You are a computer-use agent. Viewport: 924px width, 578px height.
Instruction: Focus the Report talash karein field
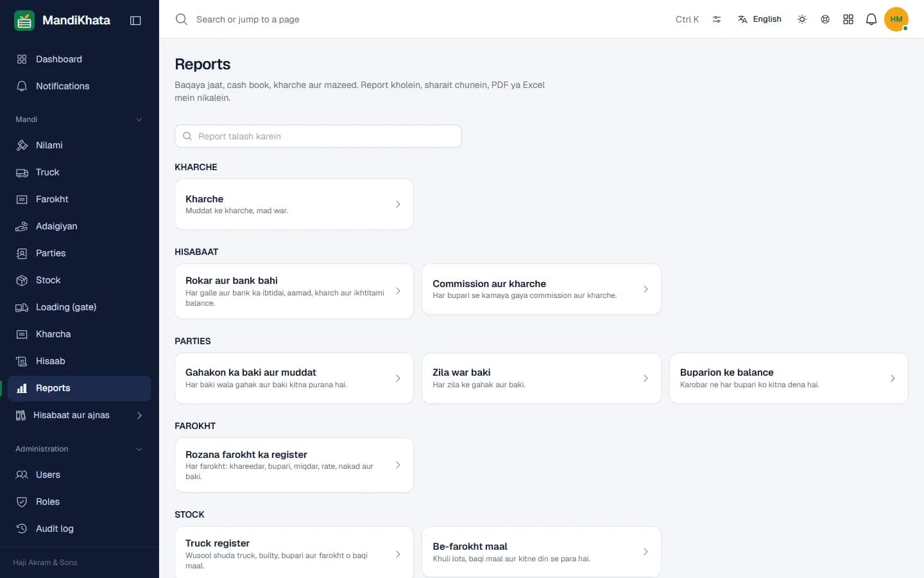(318, 136)
